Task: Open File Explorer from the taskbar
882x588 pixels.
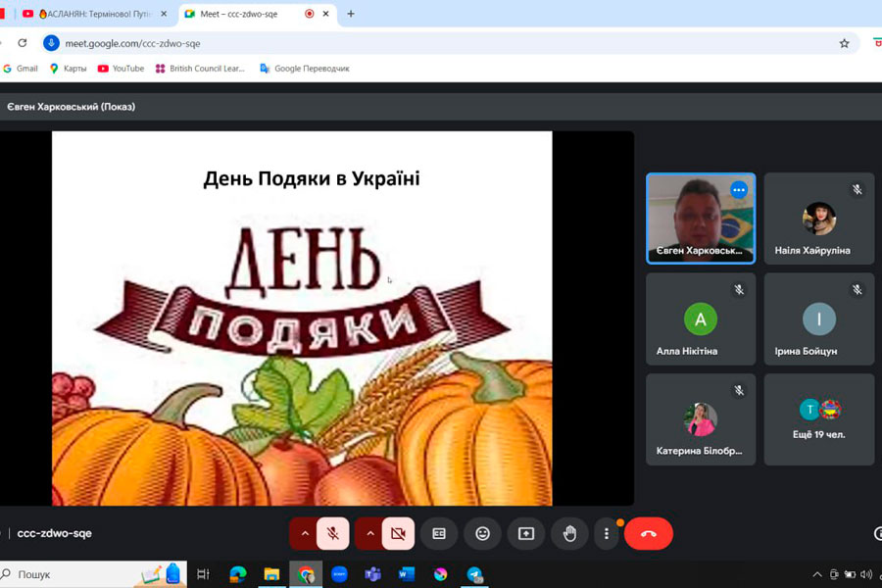Action: pos(271,574)
